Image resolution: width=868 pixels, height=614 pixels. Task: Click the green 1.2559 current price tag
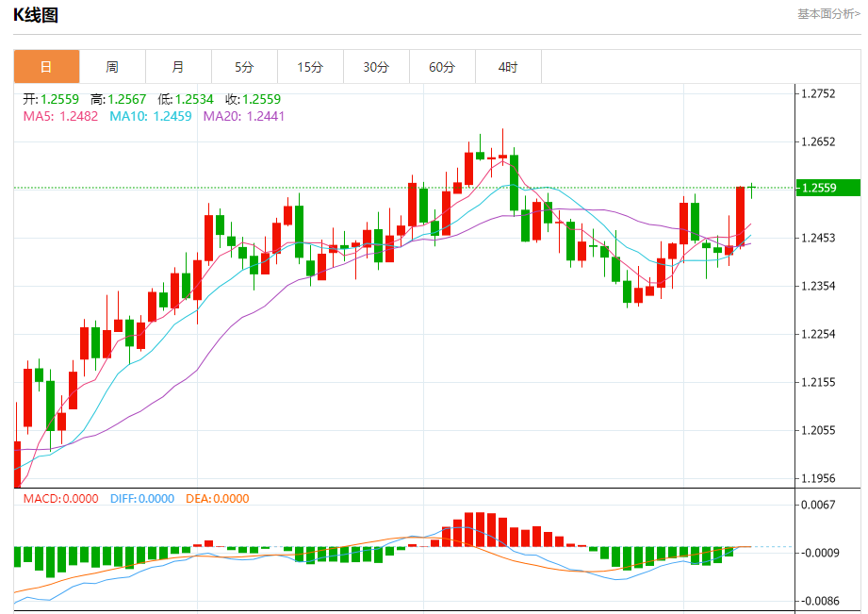828,188
